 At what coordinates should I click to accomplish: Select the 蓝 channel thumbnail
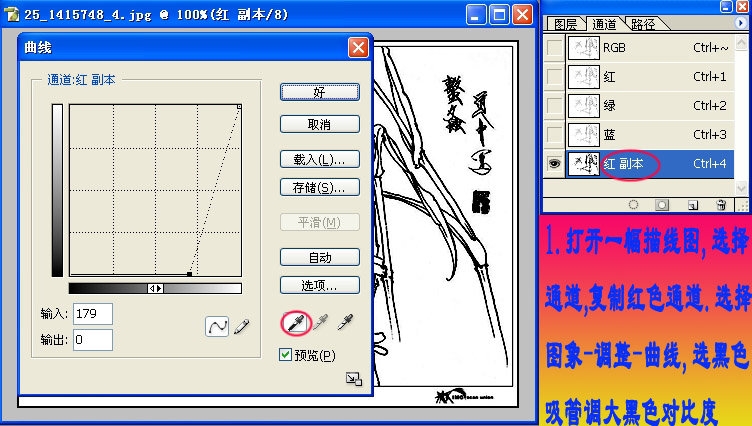click(584, 134)
